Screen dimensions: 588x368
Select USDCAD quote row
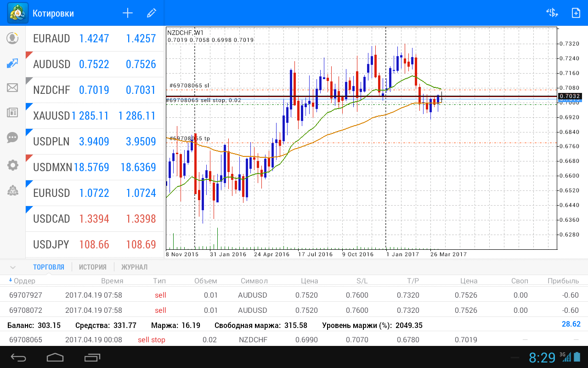(x=95, y=219)
